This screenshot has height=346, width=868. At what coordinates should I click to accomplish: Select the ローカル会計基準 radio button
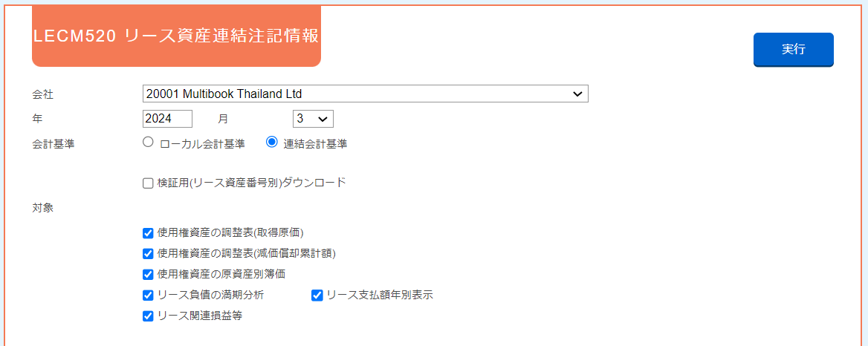(147, 142)
